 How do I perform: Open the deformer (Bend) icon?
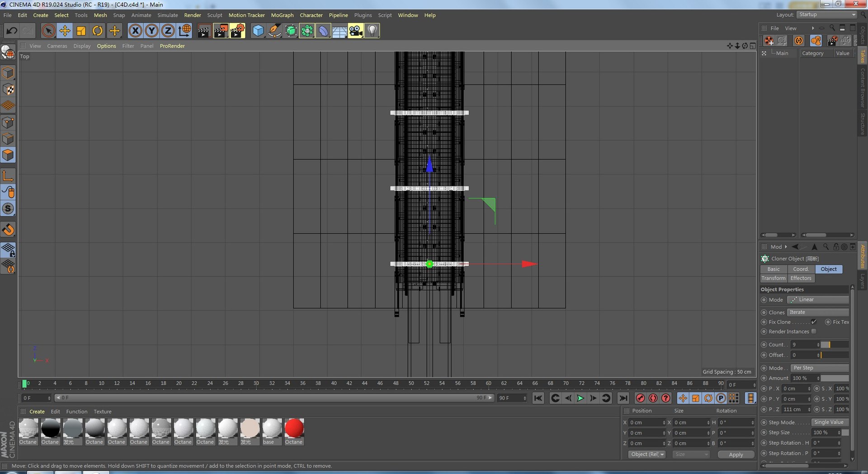coord(323,31)
